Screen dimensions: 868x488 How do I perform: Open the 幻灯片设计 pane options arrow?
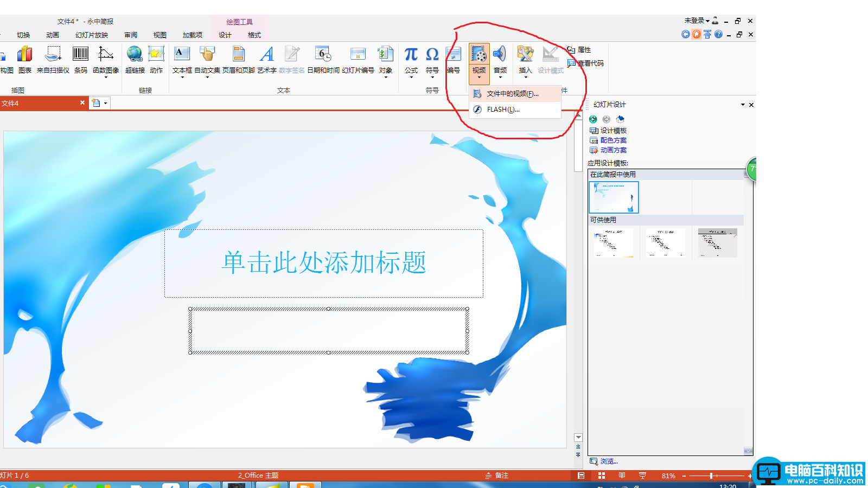pyautogui.click(x=743, y=105)
